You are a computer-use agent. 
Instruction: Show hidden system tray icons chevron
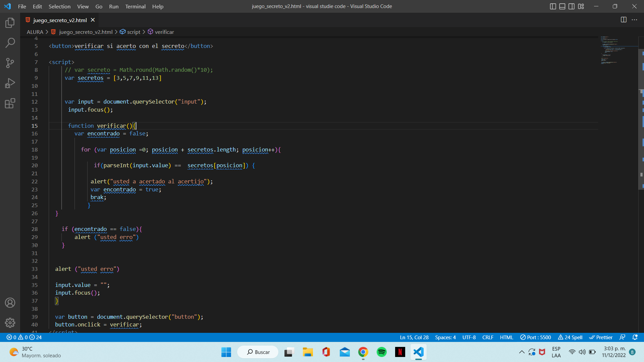tap(522, 352)
